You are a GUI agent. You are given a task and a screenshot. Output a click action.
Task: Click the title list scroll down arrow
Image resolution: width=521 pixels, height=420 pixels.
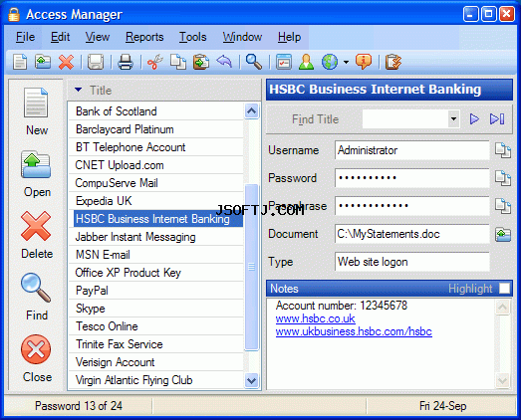coord(251,380)
